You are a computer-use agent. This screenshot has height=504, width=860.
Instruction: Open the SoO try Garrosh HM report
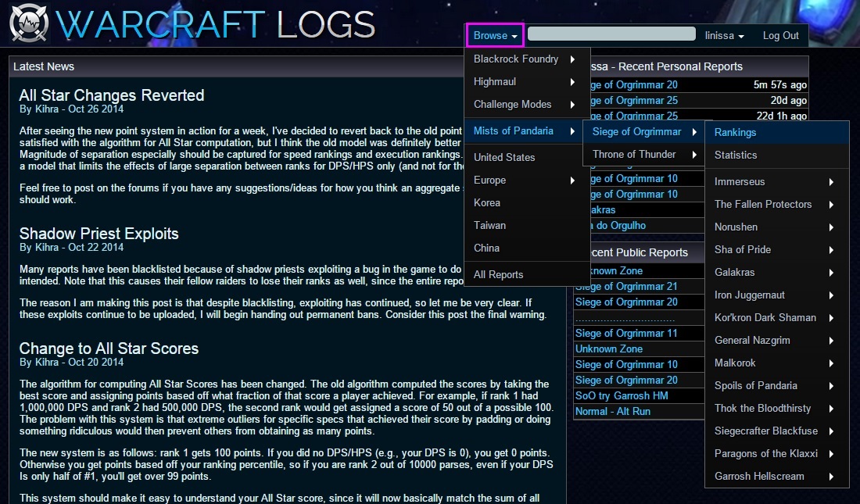(622, 395)
